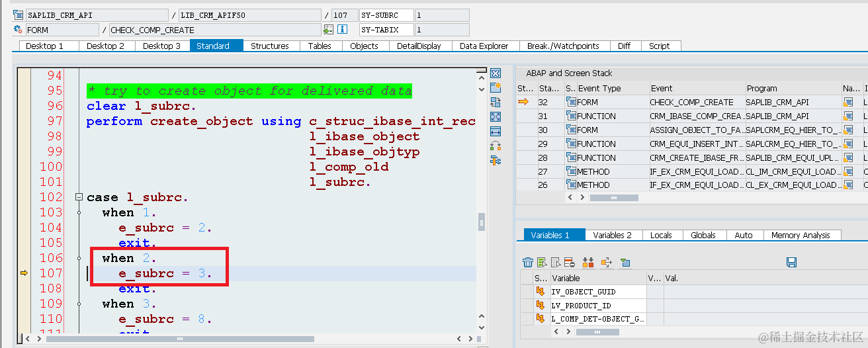
Task: Switch to Desktop 2 tab
Action: 106,46
